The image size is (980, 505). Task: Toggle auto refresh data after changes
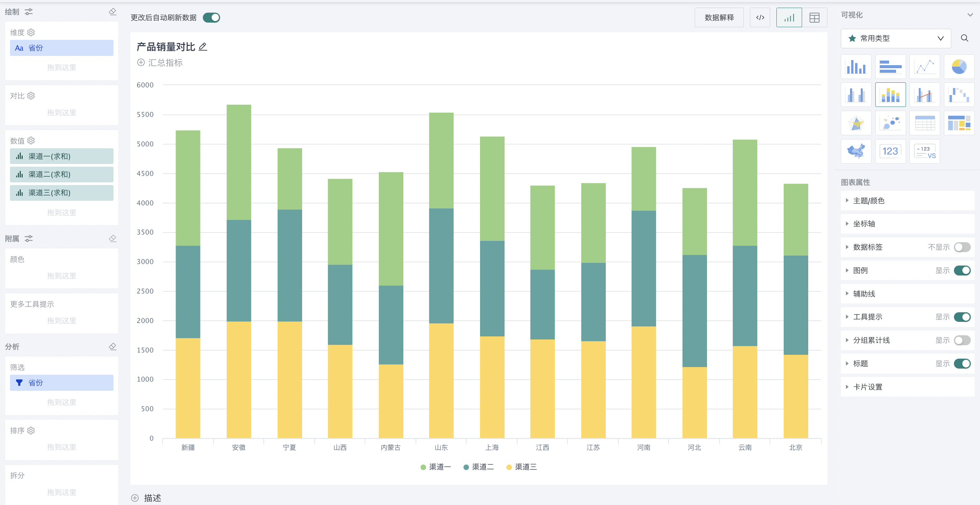[211, 18]
